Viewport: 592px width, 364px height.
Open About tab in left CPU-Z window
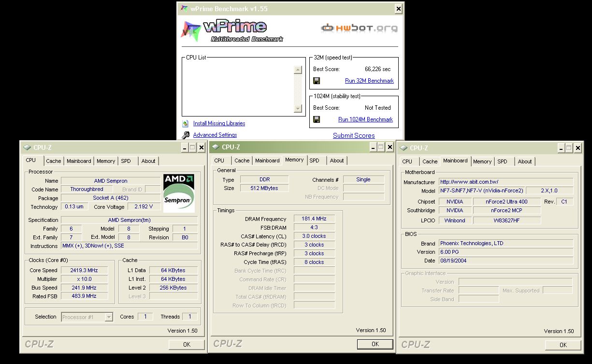[148, 161]
